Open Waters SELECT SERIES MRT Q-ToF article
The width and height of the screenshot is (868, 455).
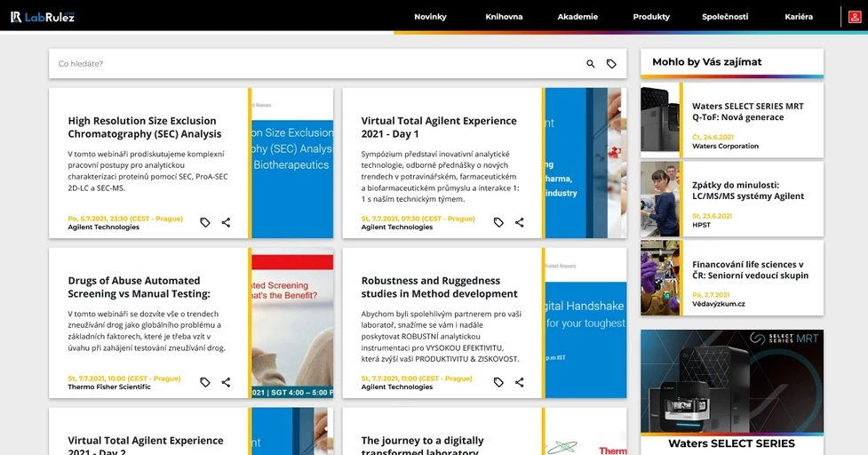click(x=747, y=111)
